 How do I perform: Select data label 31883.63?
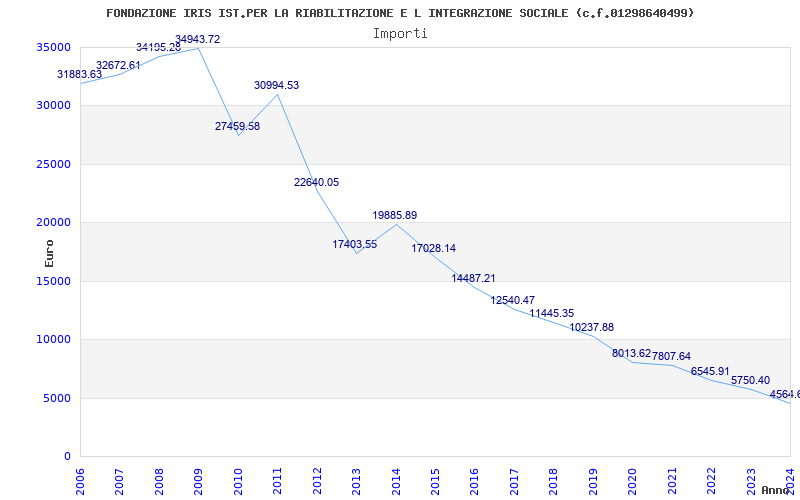[x=79, y=74]
